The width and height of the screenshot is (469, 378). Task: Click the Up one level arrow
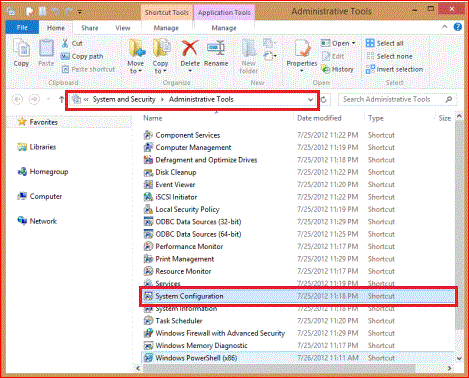[61, 99]
